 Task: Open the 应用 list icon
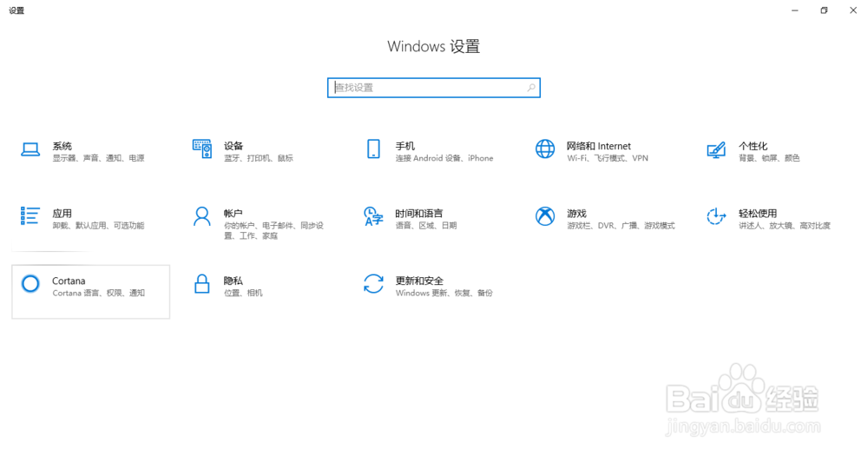coord(30,216)
